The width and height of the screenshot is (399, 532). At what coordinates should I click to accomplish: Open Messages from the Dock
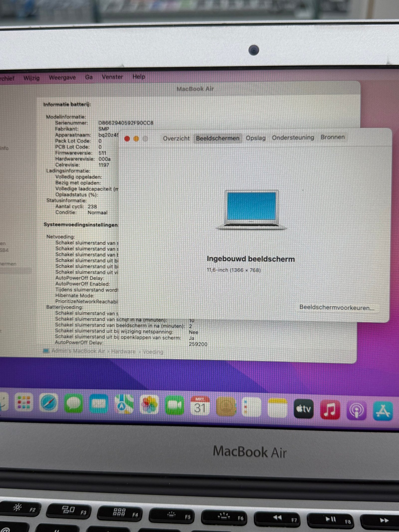click(74, 403)
